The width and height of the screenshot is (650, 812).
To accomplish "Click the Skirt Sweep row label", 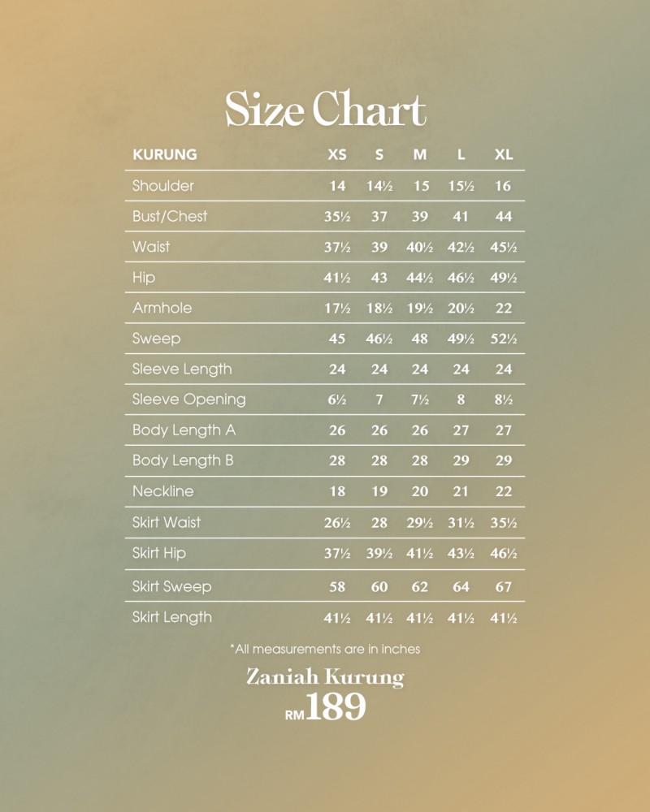I will pos(171,586).
